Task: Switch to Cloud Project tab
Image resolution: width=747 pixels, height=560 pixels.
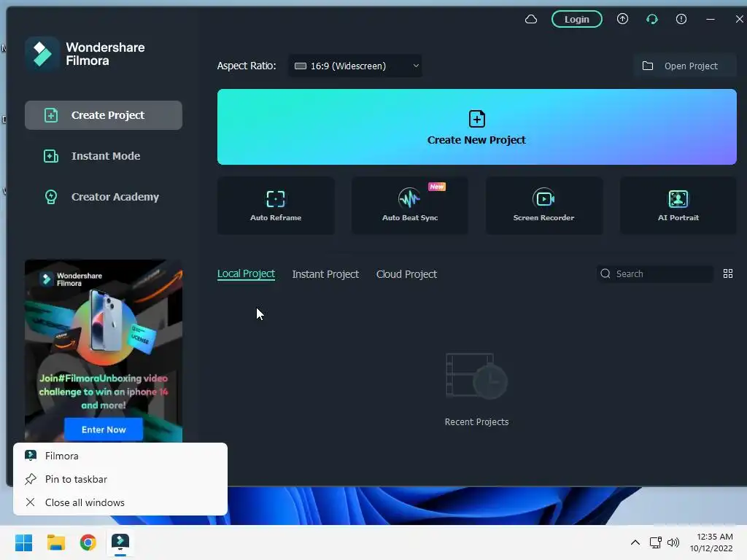Action: [x=406, y=274]
